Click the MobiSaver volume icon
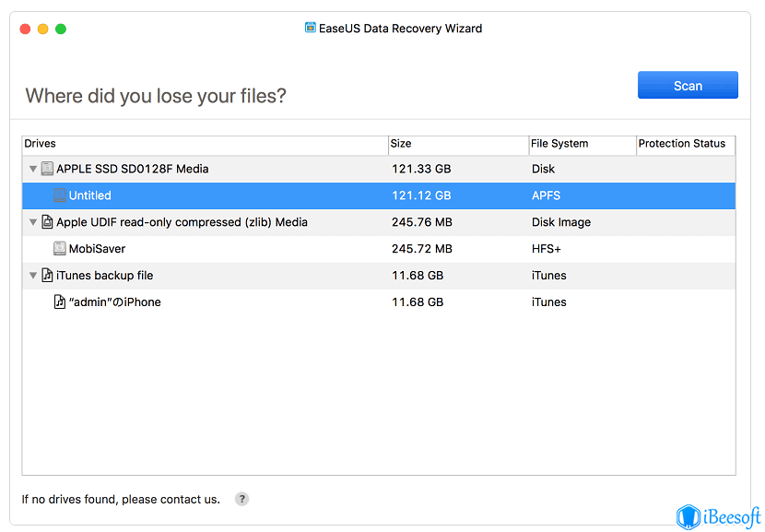 (60, 248)
